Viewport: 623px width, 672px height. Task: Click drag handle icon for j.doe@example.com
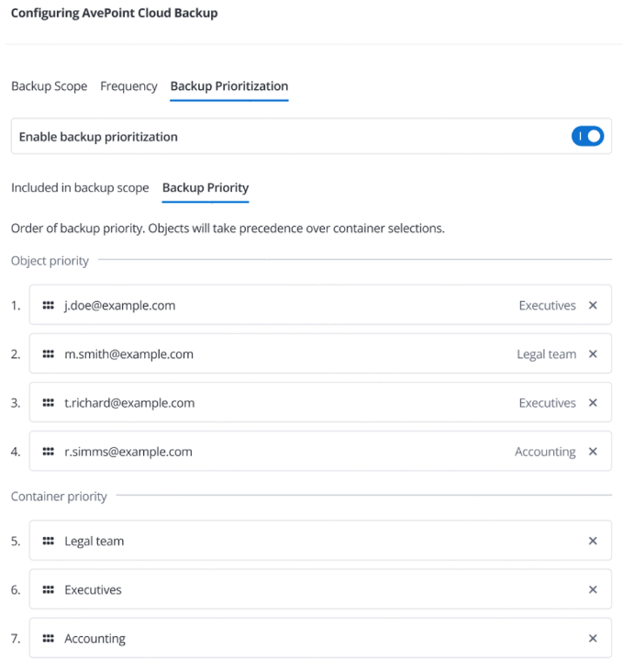[48, 305]
